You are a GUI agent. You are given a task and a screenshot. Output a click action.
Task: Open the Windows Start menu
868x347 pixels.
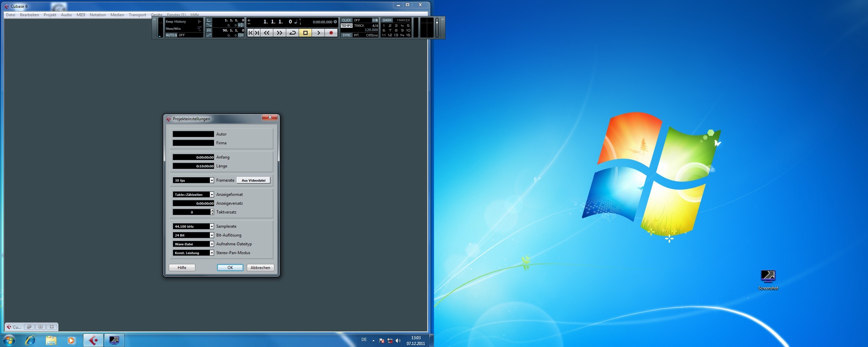tap(9, 340)
